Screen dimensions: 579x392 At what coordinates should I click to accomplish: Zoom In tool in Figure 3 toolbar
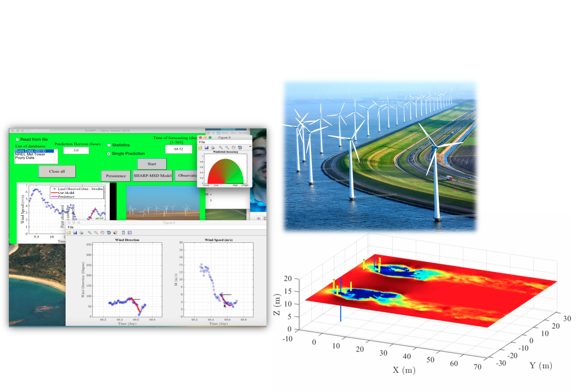(x=220, y=147)
